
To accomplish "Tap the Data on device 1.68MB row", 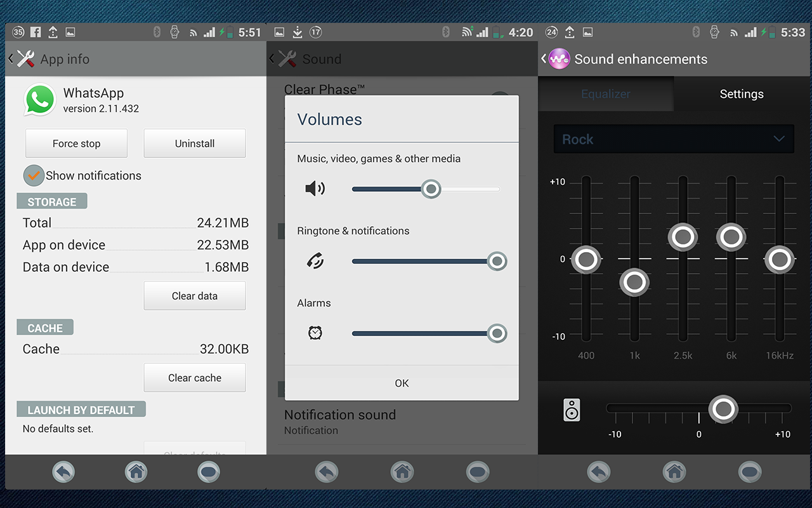I will pos(136,267).
